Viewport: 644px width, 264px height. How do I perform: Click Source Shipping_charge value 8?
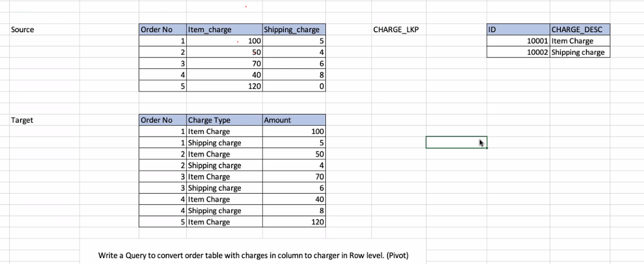(x=294, y=75)
